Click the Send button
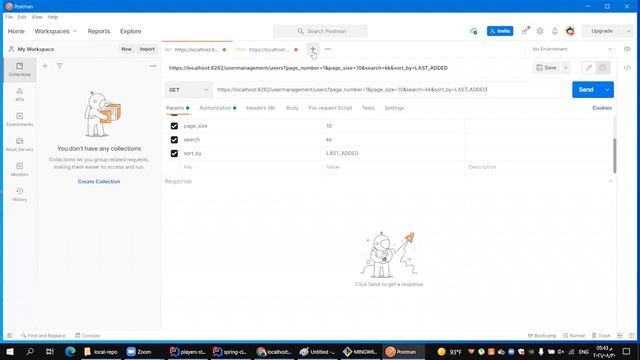640x360 pixels. click(x=586, y=90)
